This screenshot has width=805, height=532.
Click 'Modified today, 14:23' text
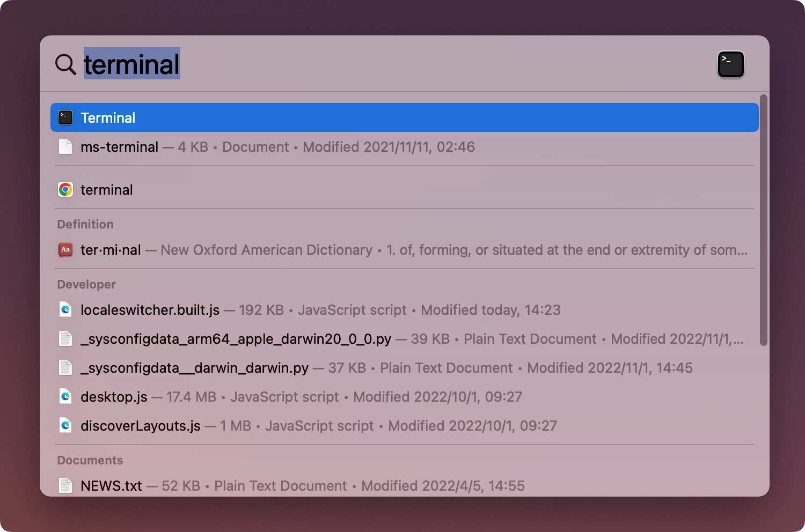click(x=491, y=310)
